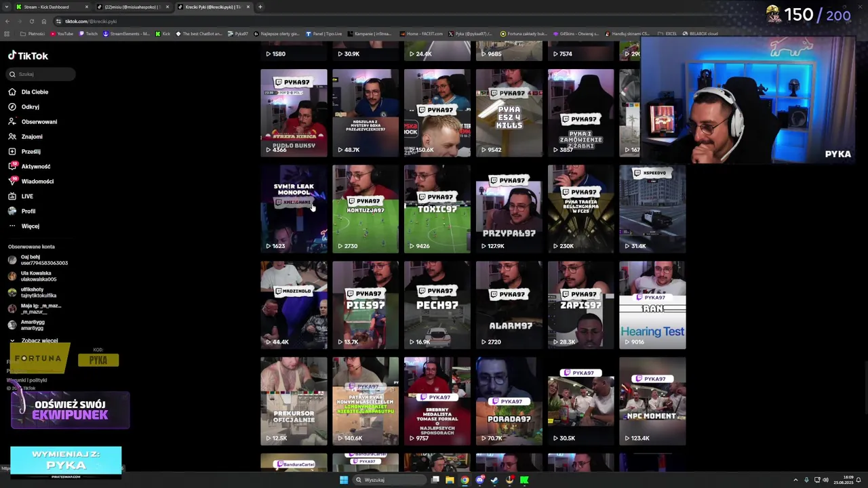
Task: Open xSpeedyo video with 31.4K views
Action: (x=652, y=209)
